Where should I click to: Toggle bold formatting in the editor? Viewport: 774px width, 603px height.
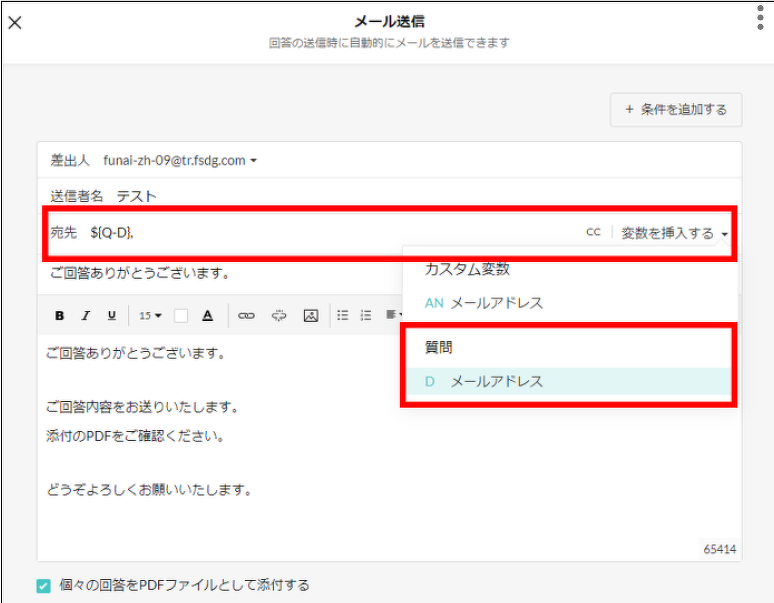[x=60, y=316]
